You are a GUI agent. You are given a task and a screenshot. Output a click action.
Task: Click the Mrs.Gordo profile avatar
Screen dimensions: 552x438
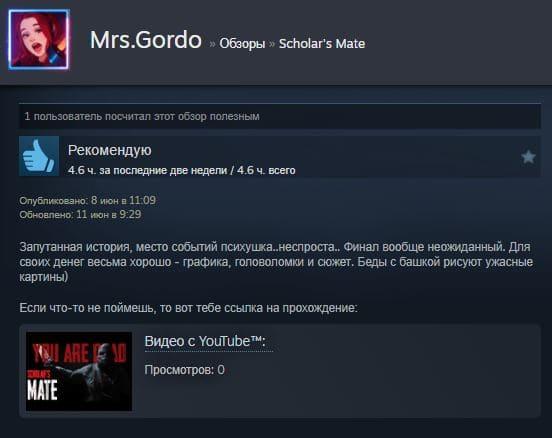coord(39,39)
